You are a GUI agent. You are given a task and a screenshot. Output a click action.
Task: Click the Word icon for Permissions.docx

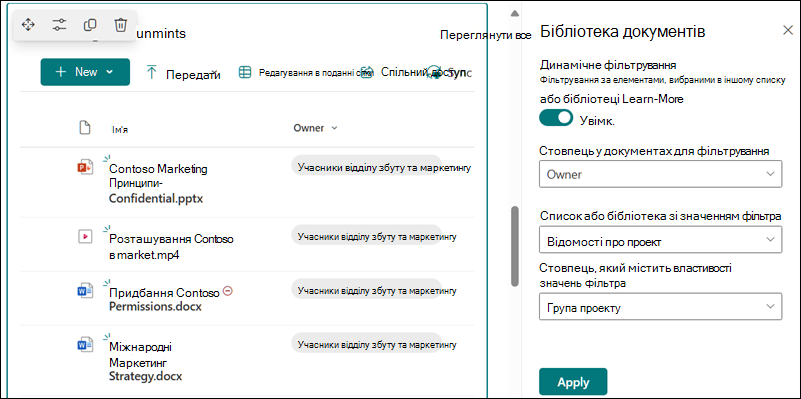click(x=84, y=291)
